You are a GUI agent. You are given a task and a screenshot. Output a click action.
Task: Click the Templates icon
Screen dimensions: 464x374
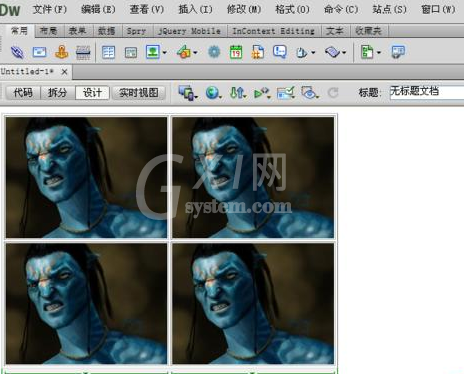point(367,52)
